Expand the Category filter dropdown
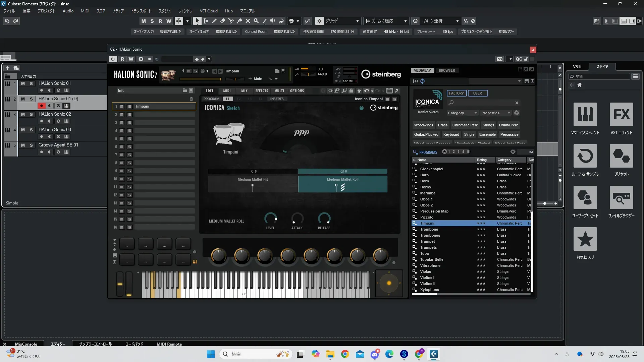Image resolution: width=644 pixels, height=362 pixels. click(x=462, y=113)
